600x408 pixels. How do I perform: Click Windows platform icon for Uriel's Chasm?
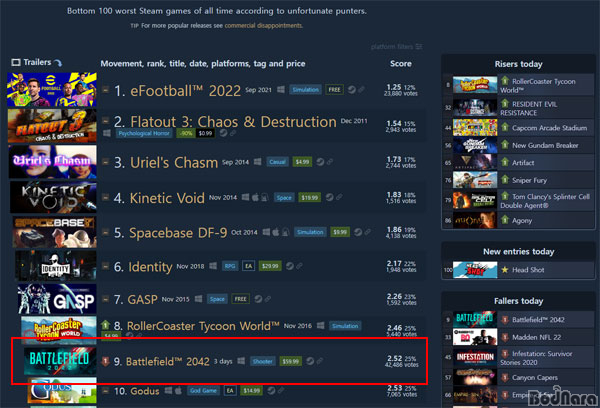(x=258, y=162)
